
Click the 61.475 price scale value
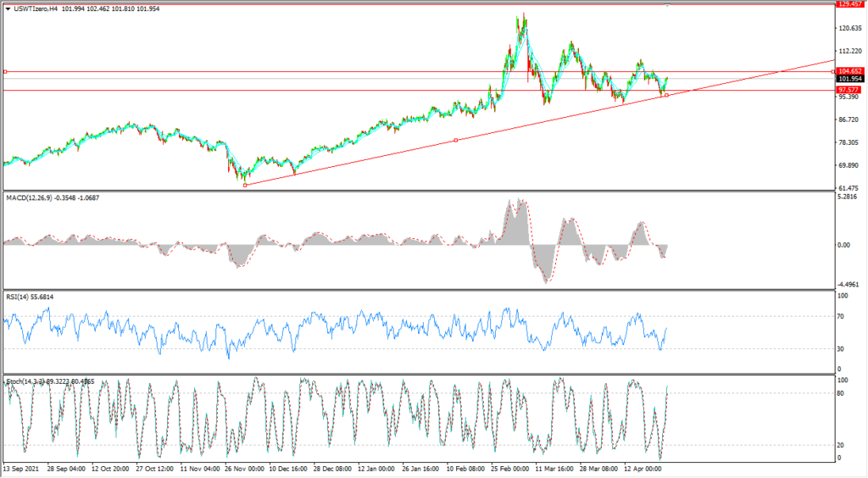[849, 189]
